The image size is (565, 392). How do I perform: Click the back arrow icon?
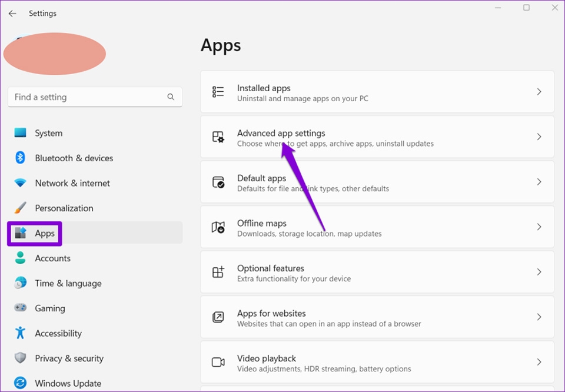point(12,14)
